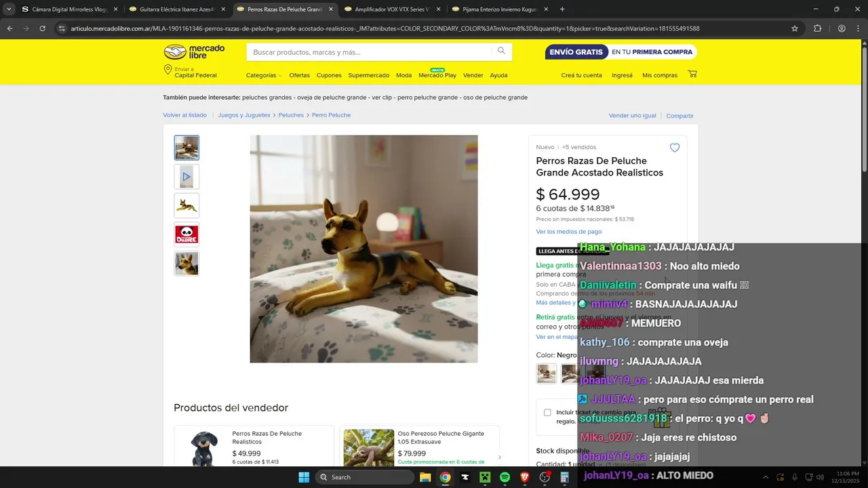Click the Chrome icon in the taskbar
Image resolution: width=868 pixels, height=488 pixels.
click(445, 477)
